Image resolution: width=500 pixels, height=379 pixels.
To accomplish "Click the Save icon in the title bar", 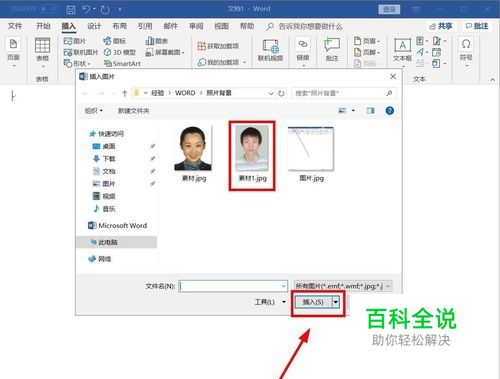I will 71,9.
